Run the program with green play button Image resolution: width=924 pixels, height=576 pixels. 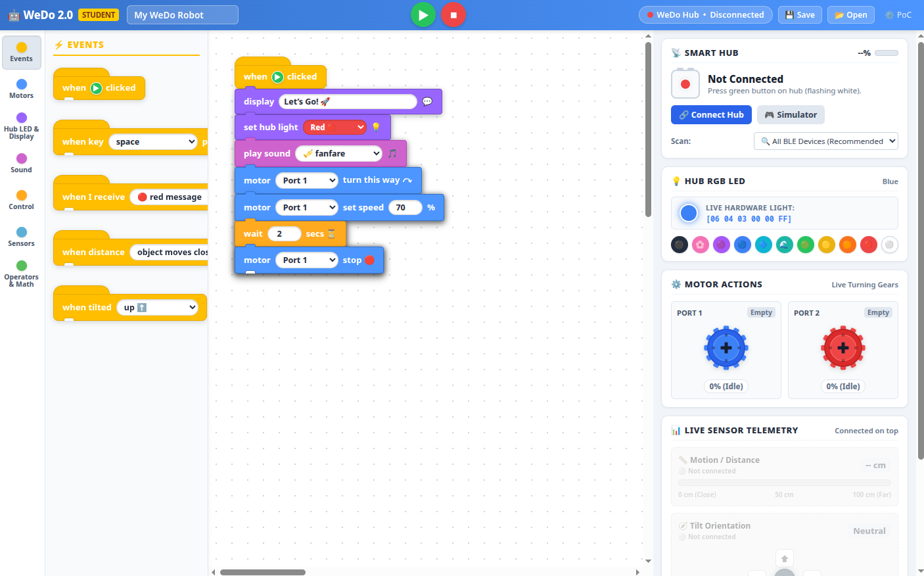coord(423,14)
